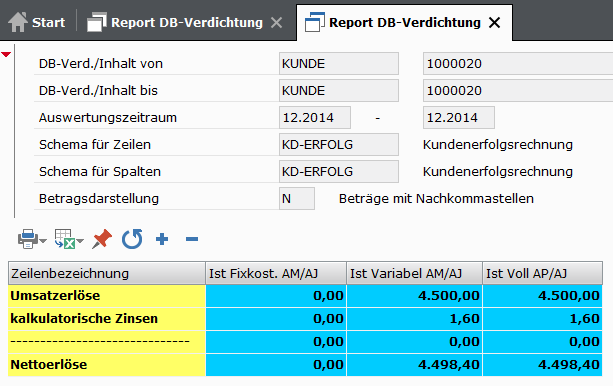613x386 pixels.
Task: Click the blue refresh arrow icon
Action: coord(132,239)
